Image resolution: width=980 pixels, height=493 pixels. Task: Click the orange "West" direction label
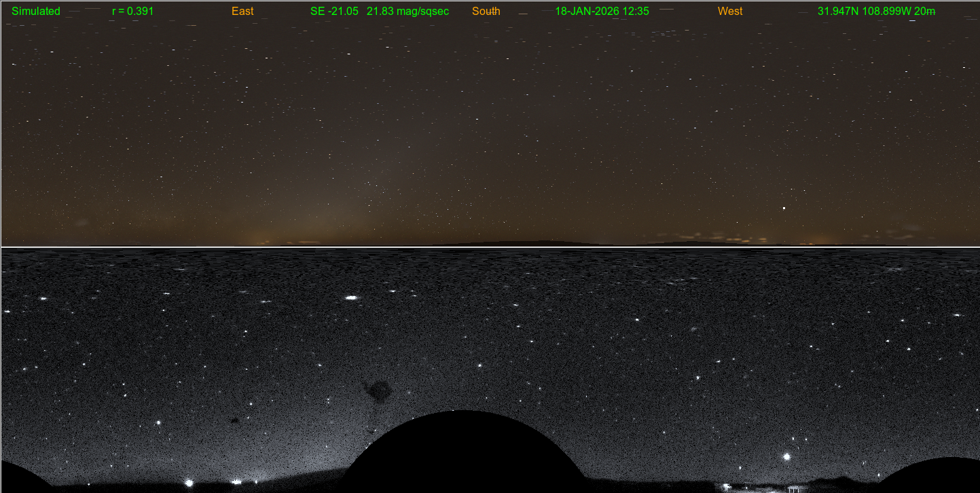pyautogui.click(x=730, y=12)
